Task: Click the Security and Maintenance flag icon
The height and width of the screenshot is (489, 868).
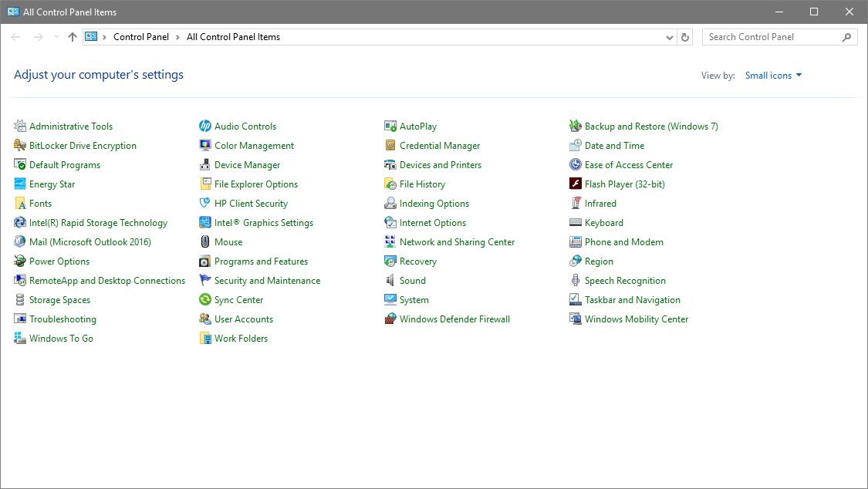Action: pyautogui.click(x=205, y=281)
